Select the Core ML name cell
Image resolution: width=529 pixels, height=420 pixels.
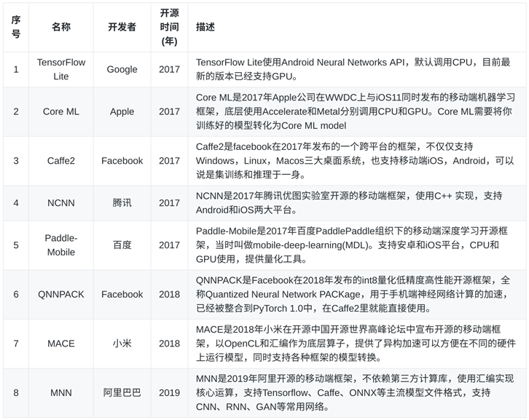(x=61, y=111)
